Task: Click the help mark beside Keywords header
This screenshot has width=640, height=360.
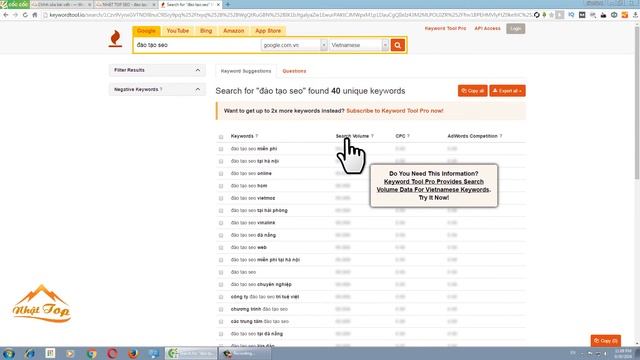Action: (x=257, y=136)
